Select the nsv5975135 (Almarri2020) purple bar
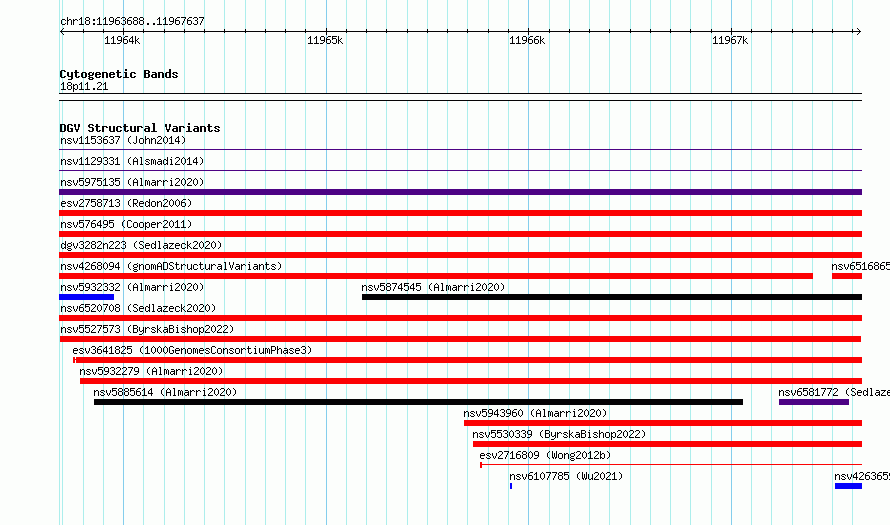The image size is (890, 525). tap(460, 192)
